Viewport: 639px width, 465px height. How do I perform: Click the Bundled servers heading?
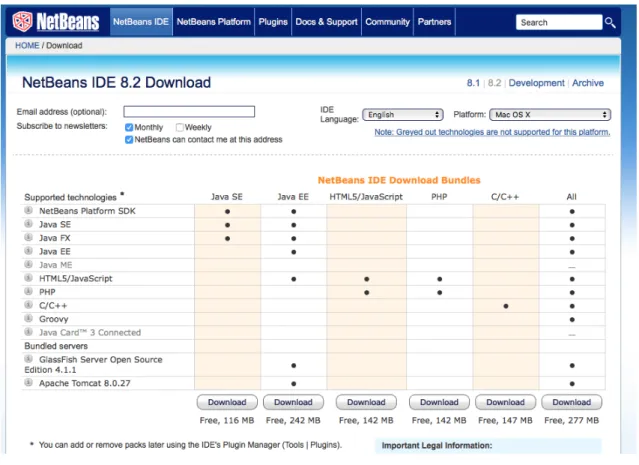click(x=56, y=346)
